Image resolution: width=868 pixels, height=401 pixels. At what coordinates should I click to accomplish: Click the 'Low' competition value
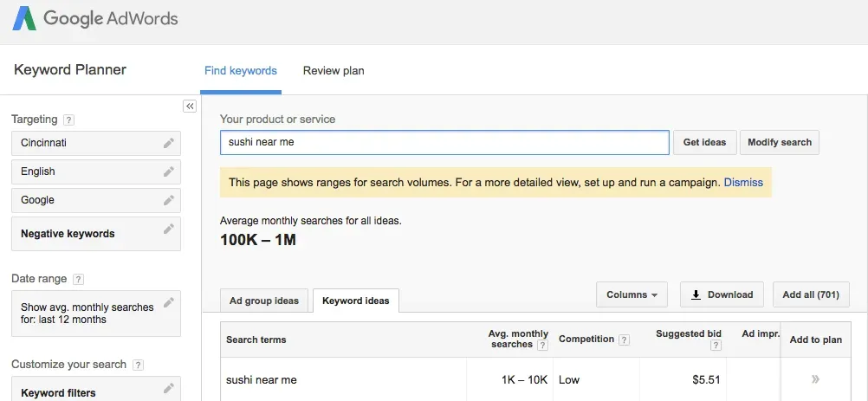coord(569,380)
